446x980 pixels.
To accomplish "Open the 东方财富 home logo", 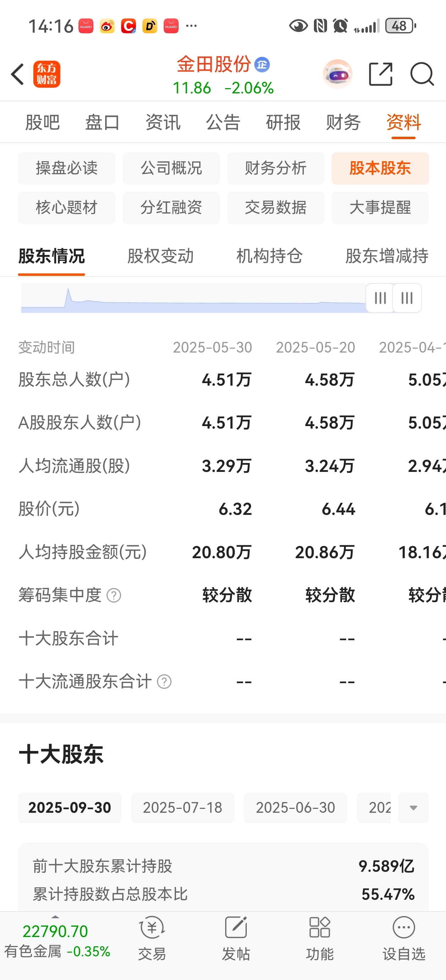I will (x=47, y=74).
